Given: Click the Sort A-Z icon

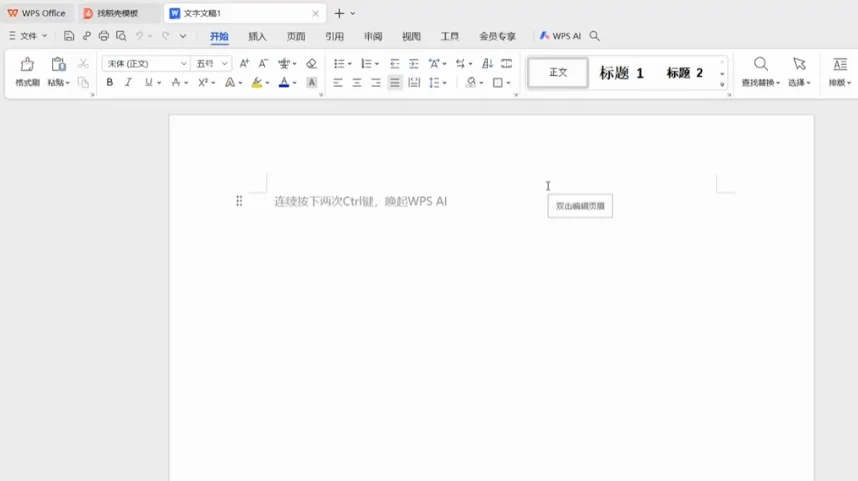Looking at the screenshot, I should pos(487,63).
